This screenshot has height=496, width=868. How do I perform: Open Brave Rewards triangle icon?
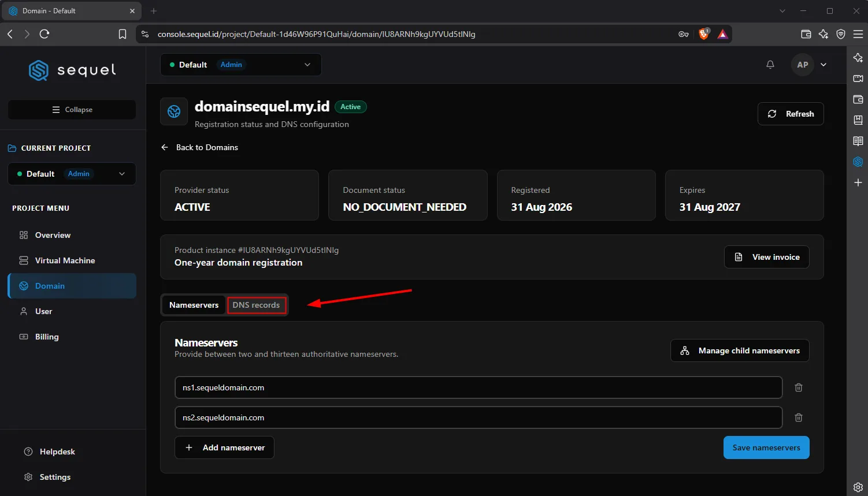coord(722,34)
